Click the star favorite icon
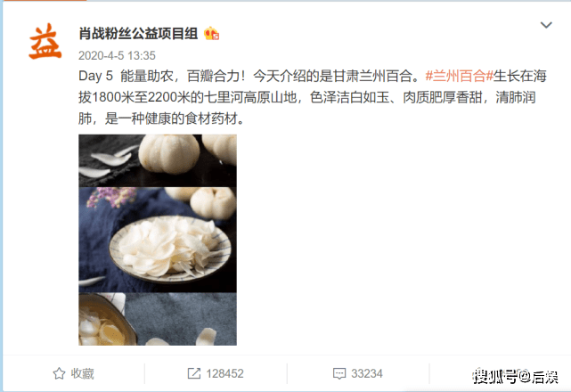 (59, 373)
